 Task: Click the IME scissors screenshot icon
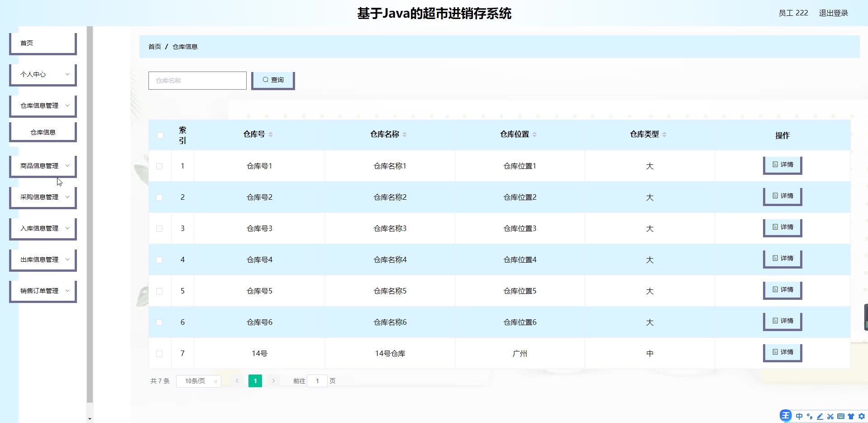830,416
